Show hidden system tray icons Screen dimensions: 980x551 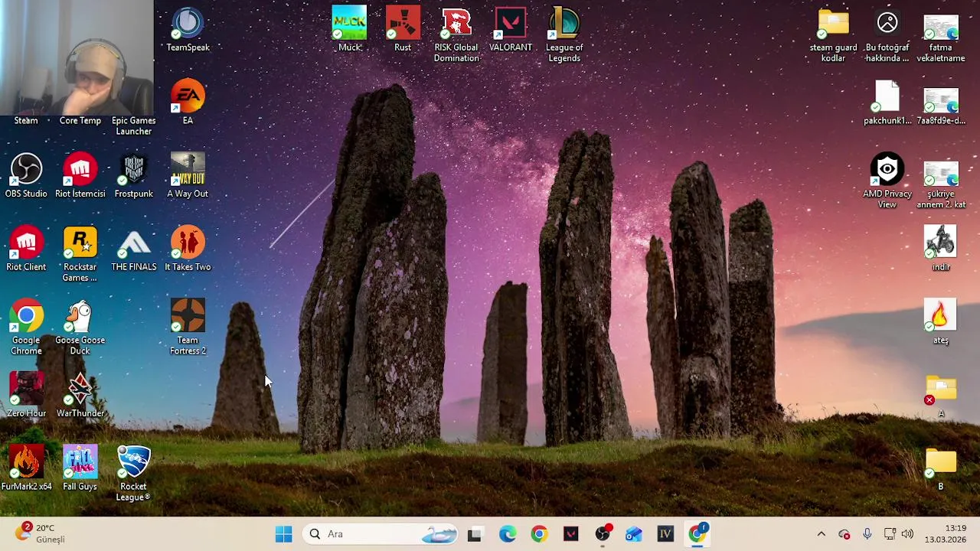[821, 534]
